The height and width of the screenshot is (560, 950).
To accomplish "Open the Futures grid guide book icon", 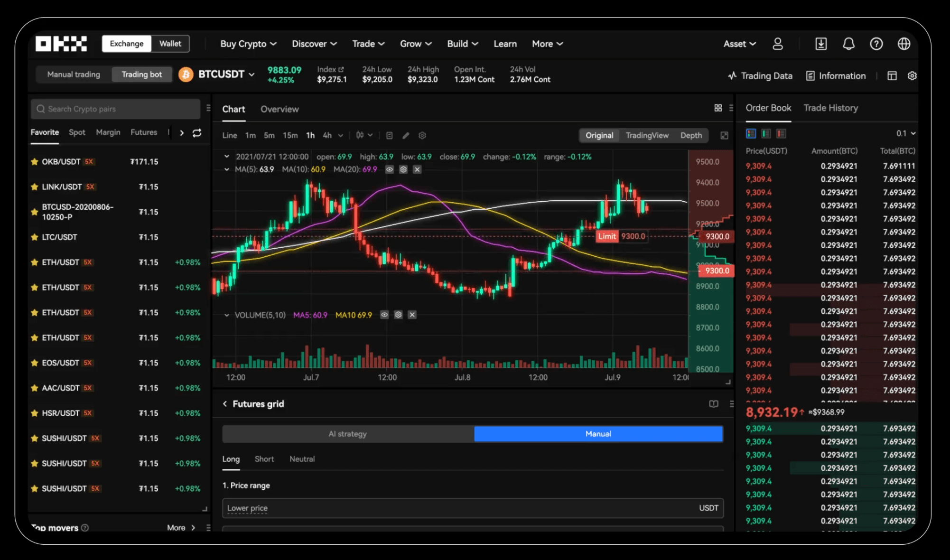I will click(x=714, y=404).
